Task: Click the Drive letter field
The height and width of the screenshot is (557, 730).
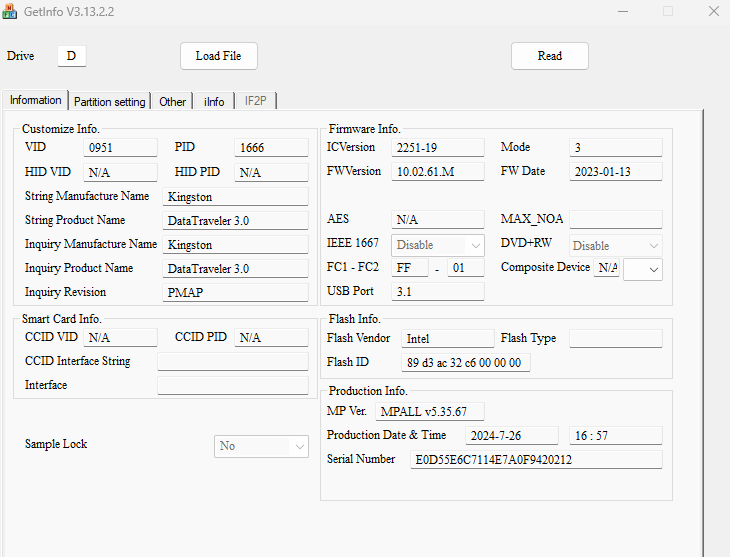Action: coord(71,56)
